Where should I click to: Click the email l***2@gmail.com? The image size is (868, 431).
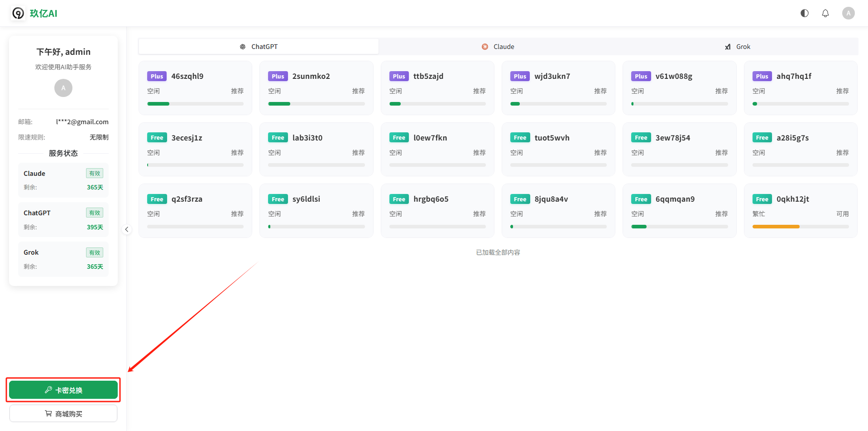coord(82,122)
